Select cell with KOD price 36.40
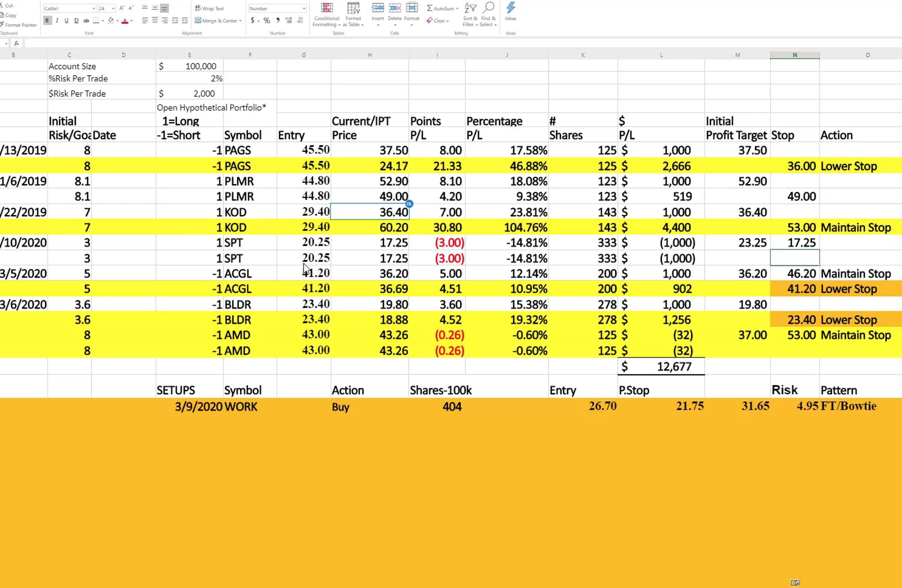The image size is (902, 588). click(369, 212)
